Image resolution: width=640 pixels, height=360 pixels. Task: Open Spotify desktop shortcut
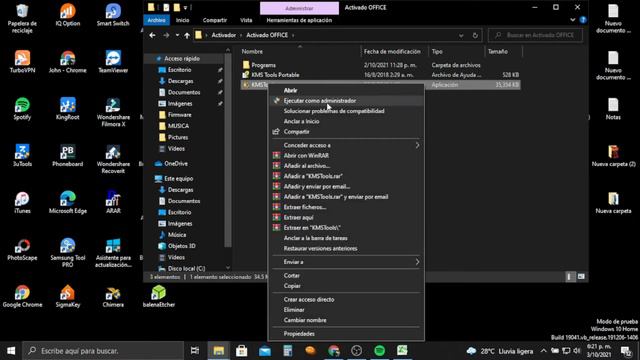[22, 109]
